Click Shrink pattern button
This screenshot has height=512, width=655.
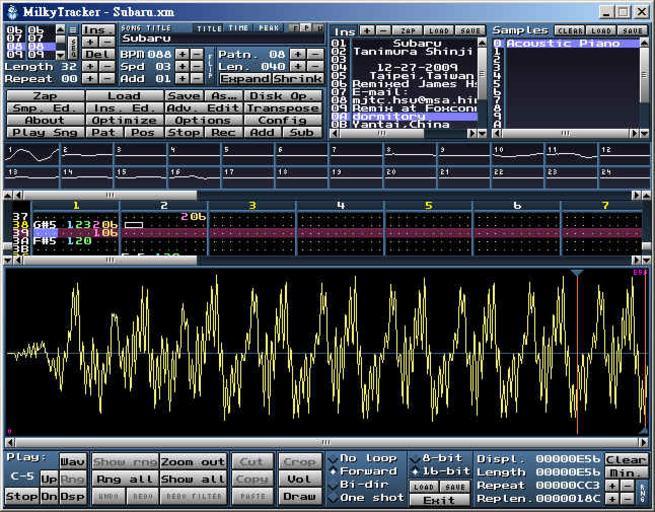297,78
